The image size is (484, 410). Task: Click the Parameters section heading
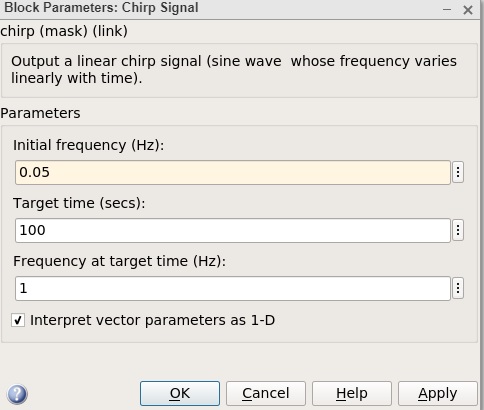click(x=40, y=113)
